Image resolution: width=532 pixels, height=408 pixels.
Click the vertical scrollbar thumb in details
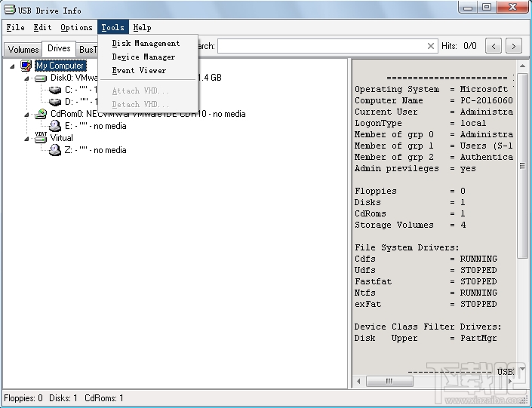click(x=522, y=165)
